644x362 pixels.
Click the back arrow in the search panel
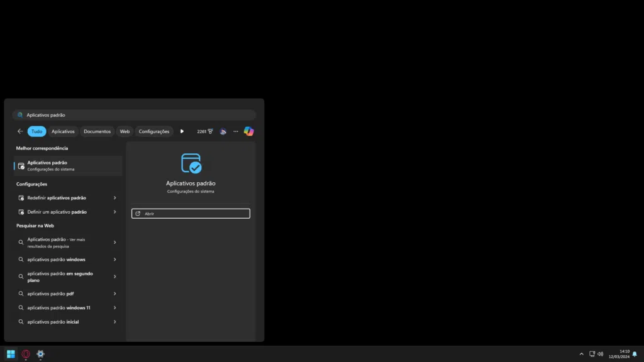point(19,131)
